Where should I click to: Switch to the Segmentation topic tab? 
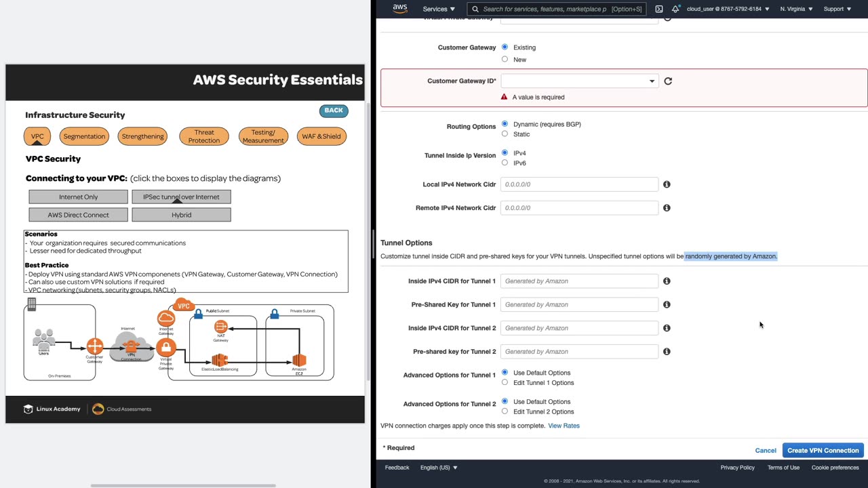(84, 136)
